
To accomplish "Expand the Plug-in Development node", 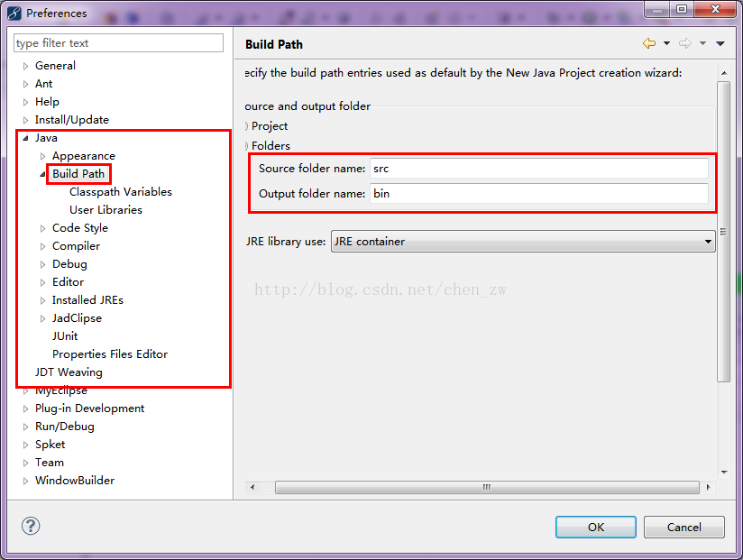I will click(25, 409).
